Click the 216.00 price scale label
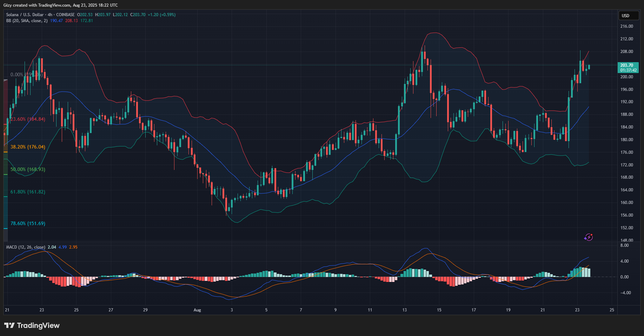 [626, 26]
